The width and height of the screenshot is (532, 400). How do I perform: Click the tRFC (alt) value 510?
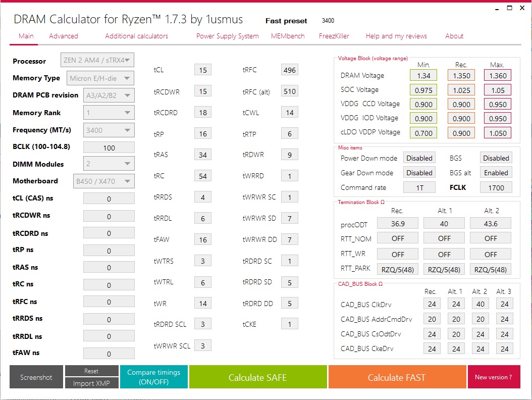(289, 91)
